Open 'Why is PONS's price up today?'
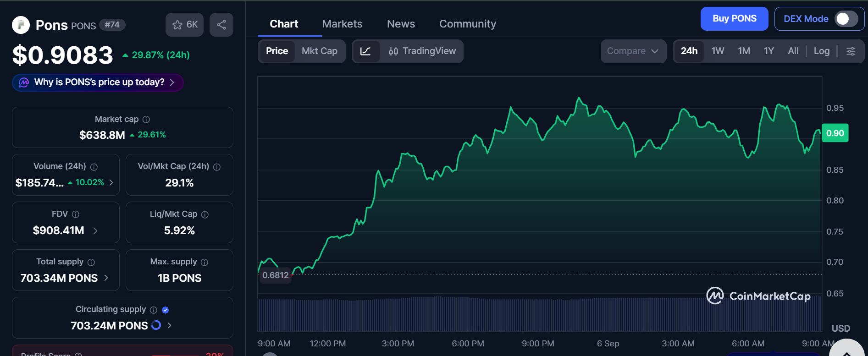 98,82
